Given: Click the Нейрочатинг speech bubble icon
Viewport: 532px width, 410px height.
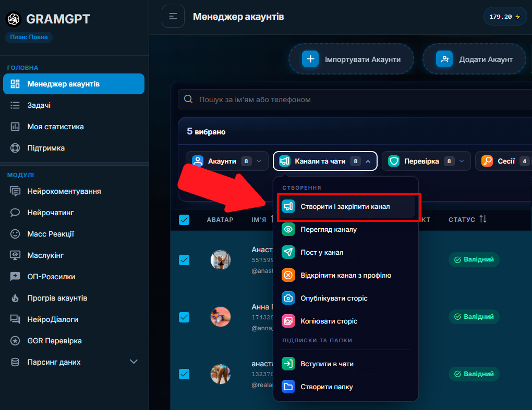Looking at the screenshot, I should [15, 213].
